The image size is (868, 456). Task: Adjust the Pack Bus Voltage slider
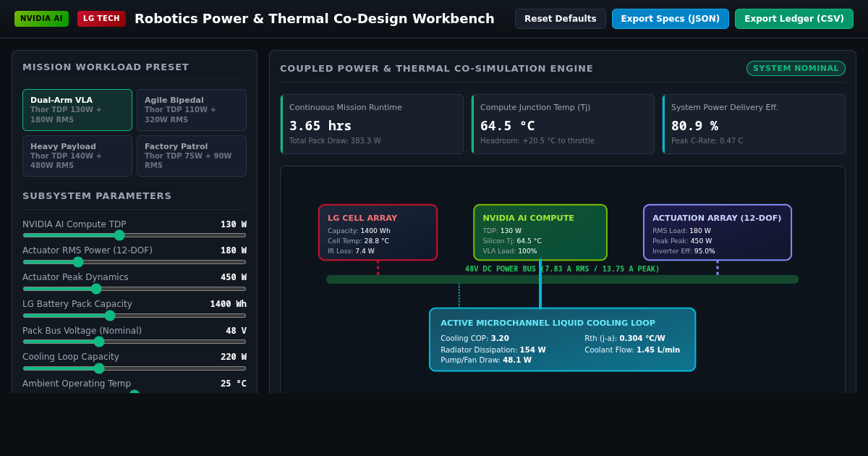tap(135, 342)
